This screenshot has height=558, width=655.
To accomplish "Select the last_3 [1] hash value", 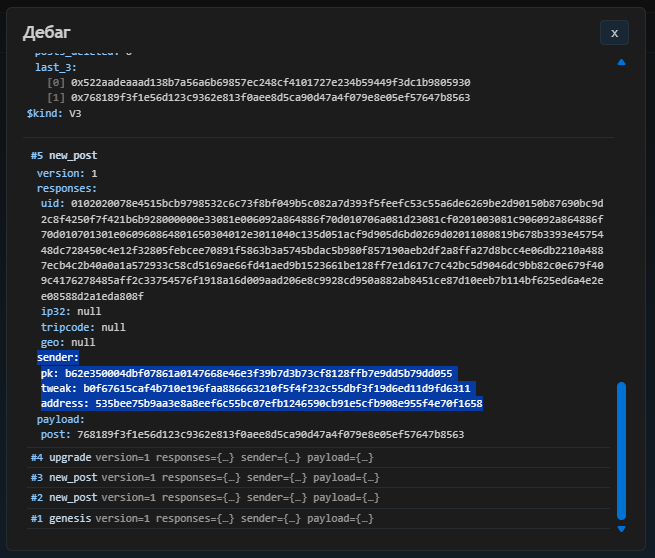I will pyautogui.click(x=271, y=97).
